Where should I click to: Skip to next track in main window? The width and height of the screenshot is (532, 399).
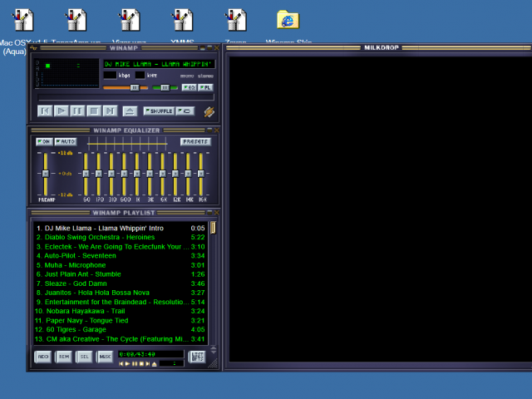pyautogui.click(x=110, y=111)
